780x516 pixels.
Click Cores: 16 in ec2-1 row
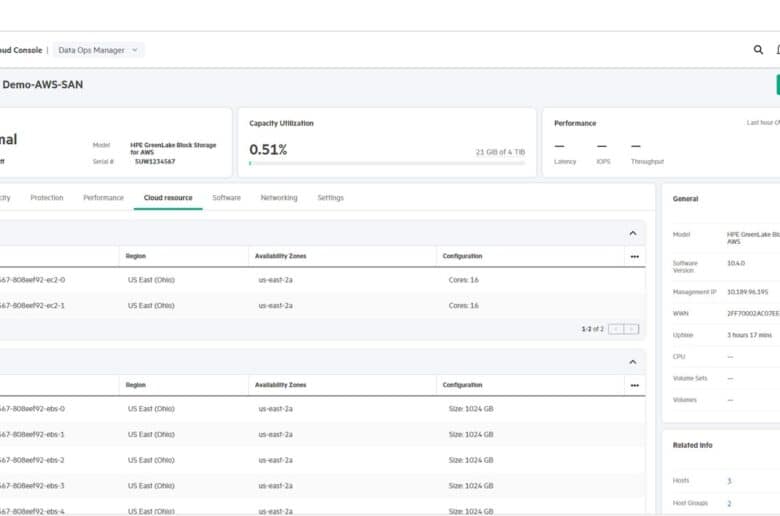pos(463,306)
